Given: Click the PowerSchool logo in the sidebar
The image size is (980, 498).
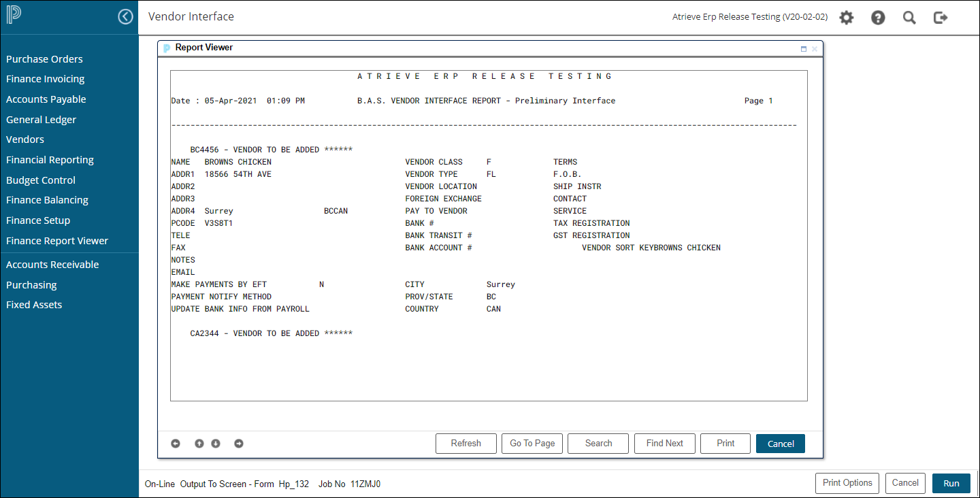Looking at the screenshot, I should (x=14, y=16).
